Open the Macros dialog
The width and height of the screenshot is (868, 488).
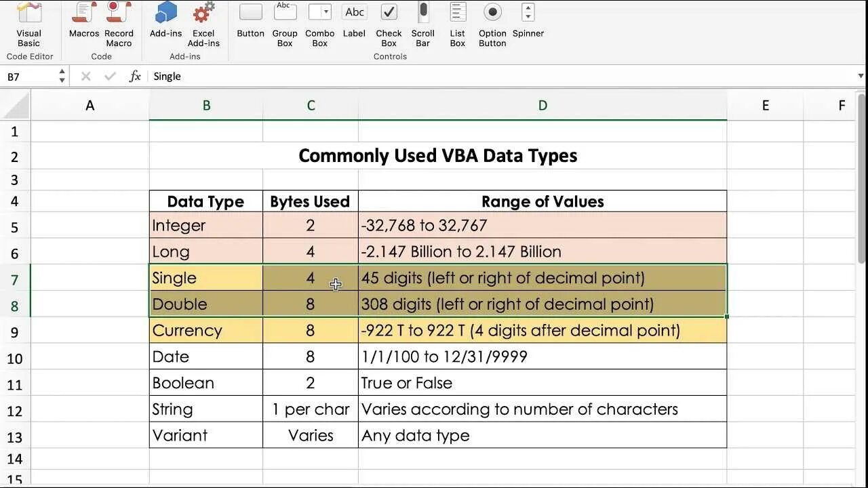pos(84,24)
